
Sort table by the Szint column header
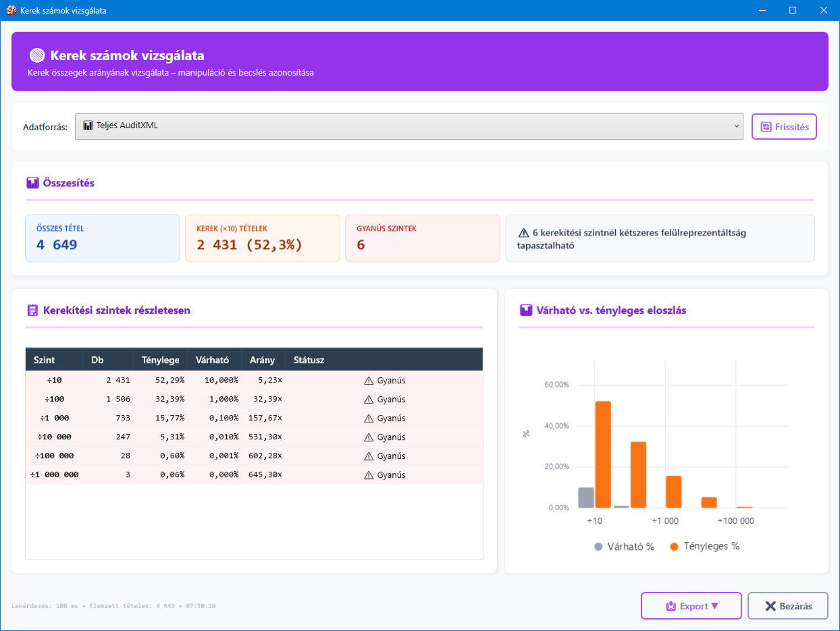[x=45, y=360]
